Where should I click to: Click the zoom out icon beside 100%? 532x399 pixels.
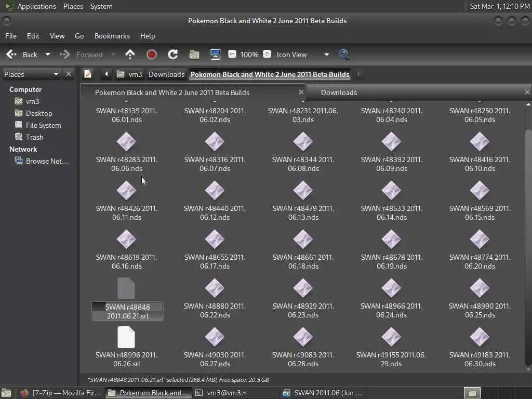pyautogui.click(x=232, y=54)
